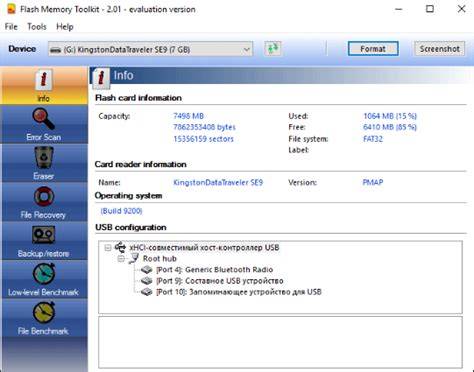Click the Format button
The height and width of the screenshot is (372, 474).
(x=373, y=49)
